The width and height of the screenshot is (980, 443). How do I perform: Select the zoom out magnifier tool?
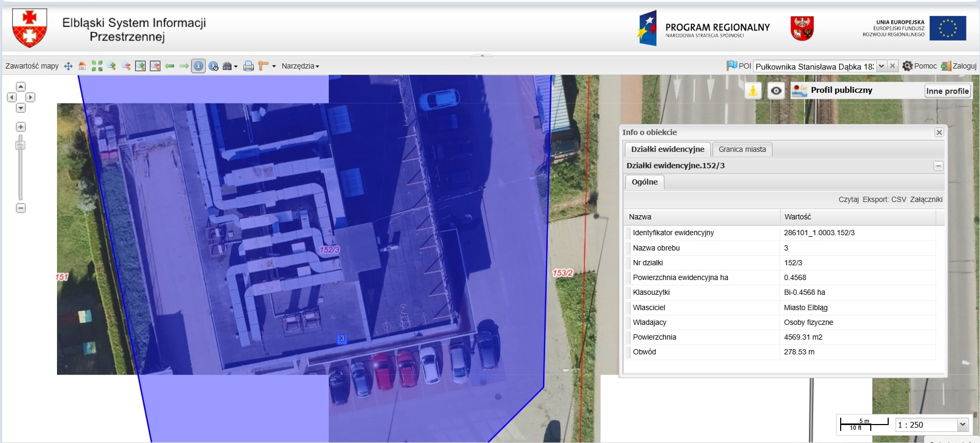coord(126,66)
